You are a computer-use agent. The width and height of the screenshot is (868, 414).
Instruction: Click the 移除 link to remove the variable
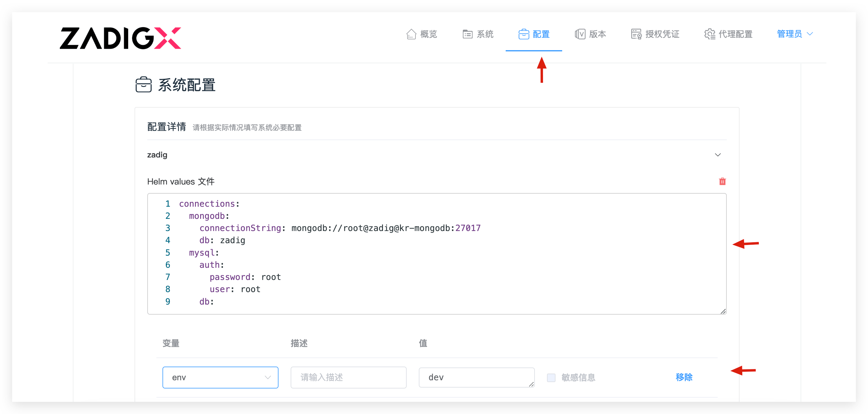coord(684,378)
